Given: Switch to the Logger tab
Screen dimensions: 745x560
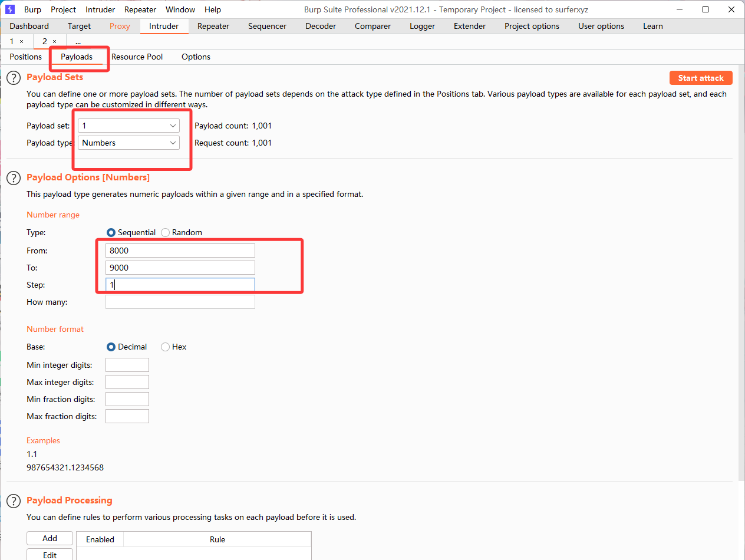Looking at the screenshot, I should [422, 26].
